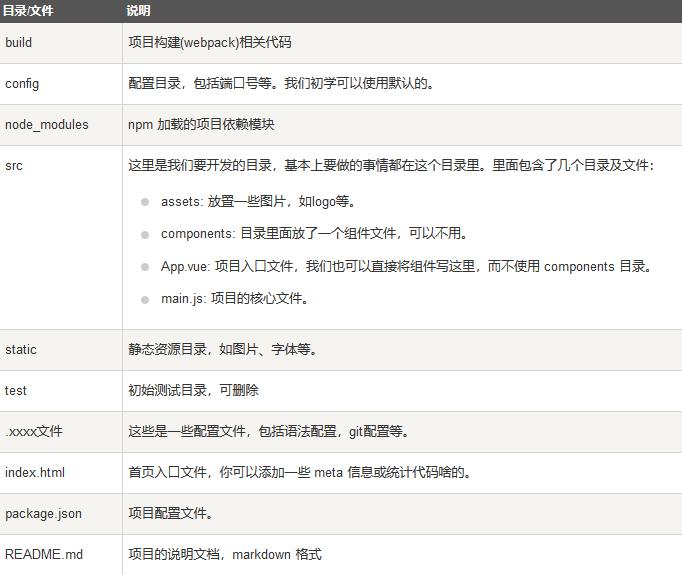The image size is (682, 575).
Task: Click the bullet before components entry
Action: (145, 235)
